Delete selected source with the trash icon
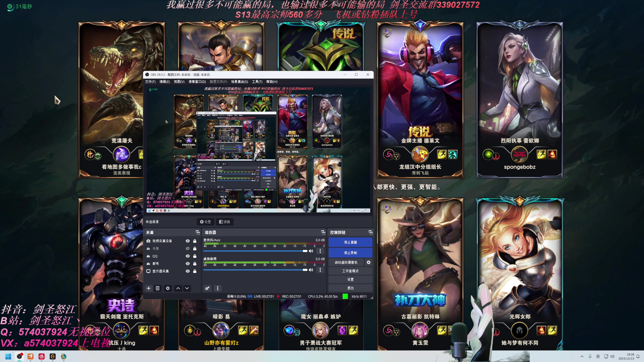 click(157, 288)
